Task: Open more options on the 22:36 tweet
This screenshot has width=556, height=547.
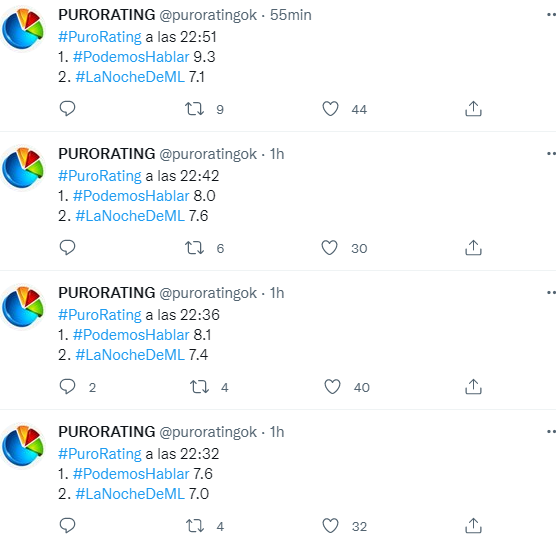Action: (551, 292)
